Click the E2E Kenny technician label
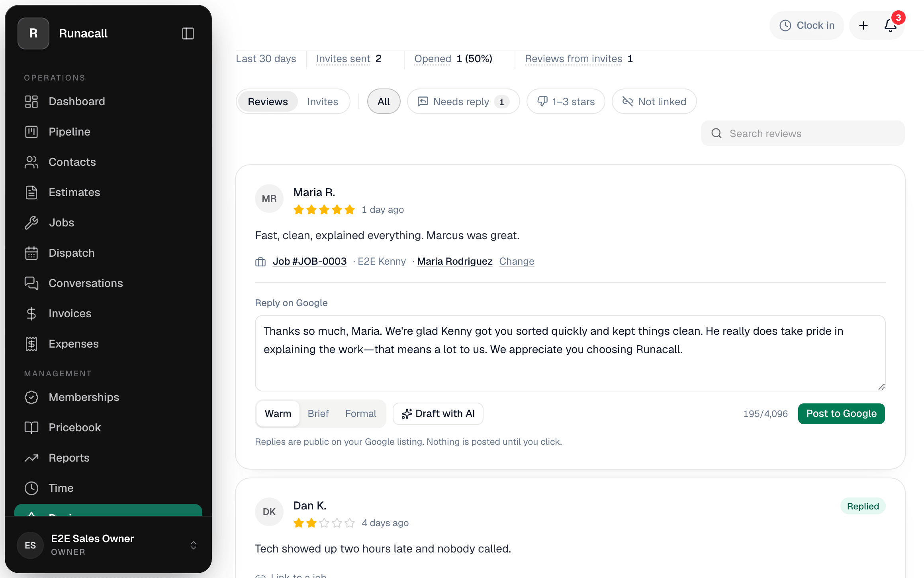This screenshot has height=578, width=924. 382,261
